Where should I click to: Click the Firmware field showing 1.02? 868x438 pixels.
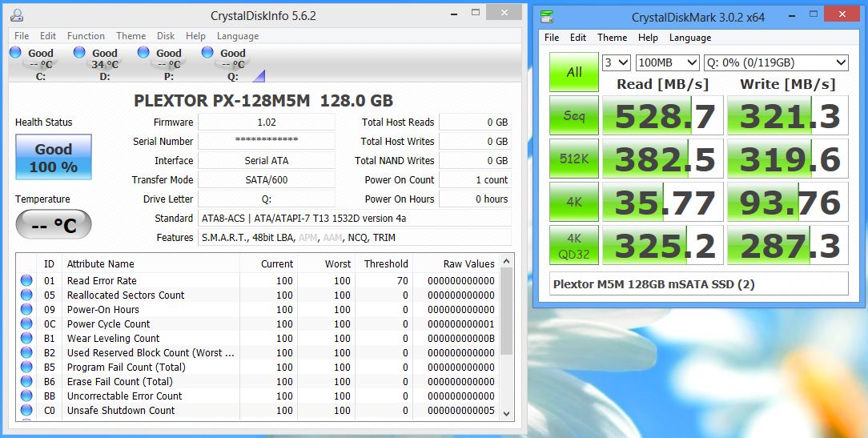[x=267, y=123]
